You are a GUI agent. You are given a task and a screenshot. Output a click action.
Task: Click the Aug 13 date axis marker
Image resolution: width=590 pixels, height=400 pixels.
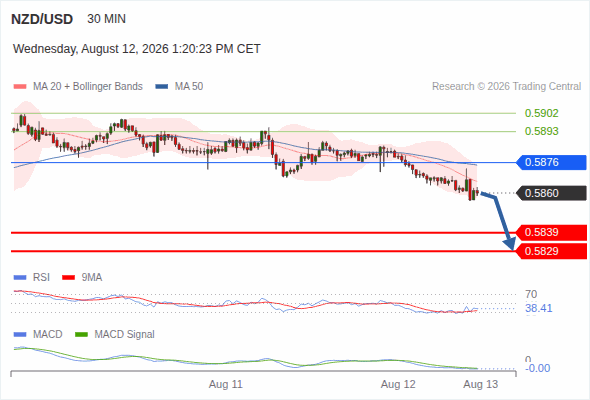pyautogui.click(x=481, y=385)
